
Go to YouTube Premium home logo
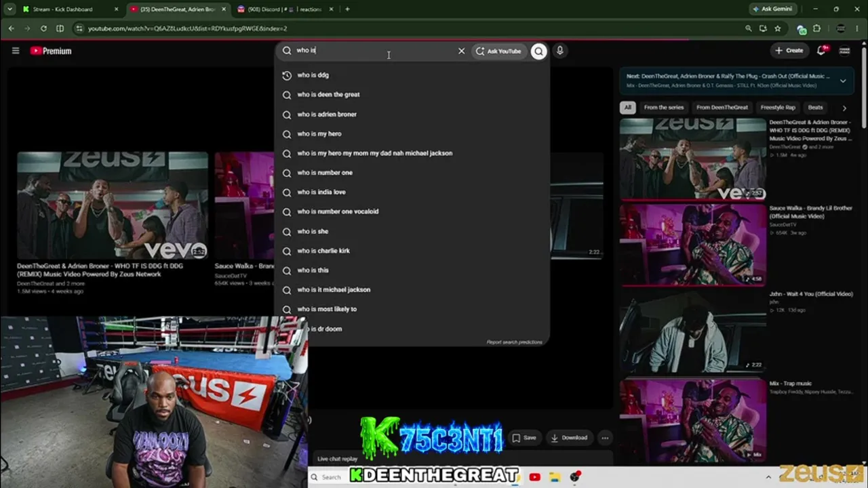click(x=51, y=51)
